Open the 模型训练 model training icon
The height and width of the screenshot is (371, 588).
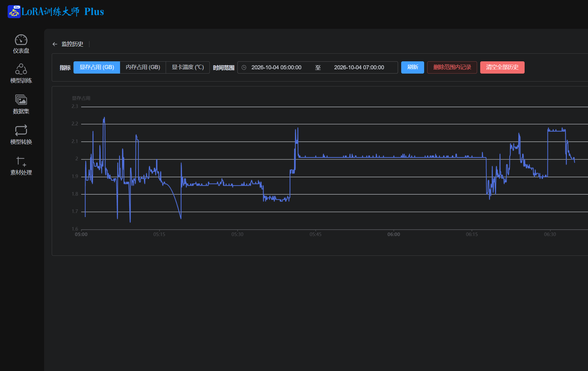pyautogui.click(x=21, y=69)
